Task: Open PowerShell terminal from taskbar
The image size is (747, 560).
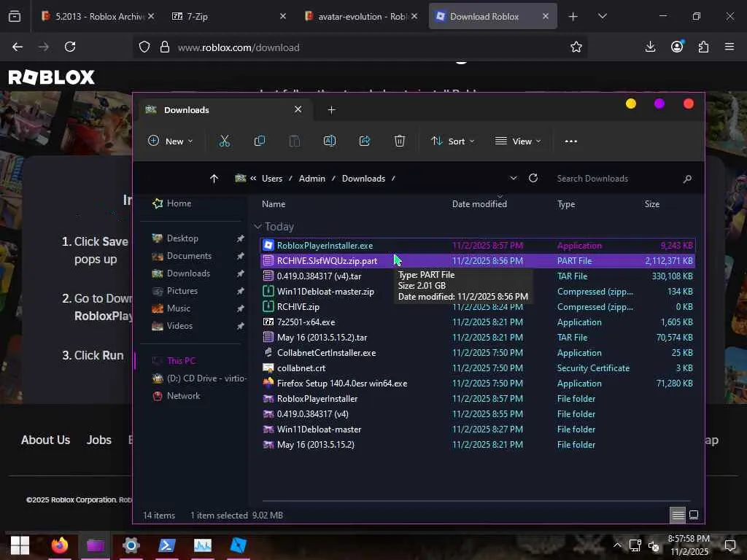Action: 167,545
